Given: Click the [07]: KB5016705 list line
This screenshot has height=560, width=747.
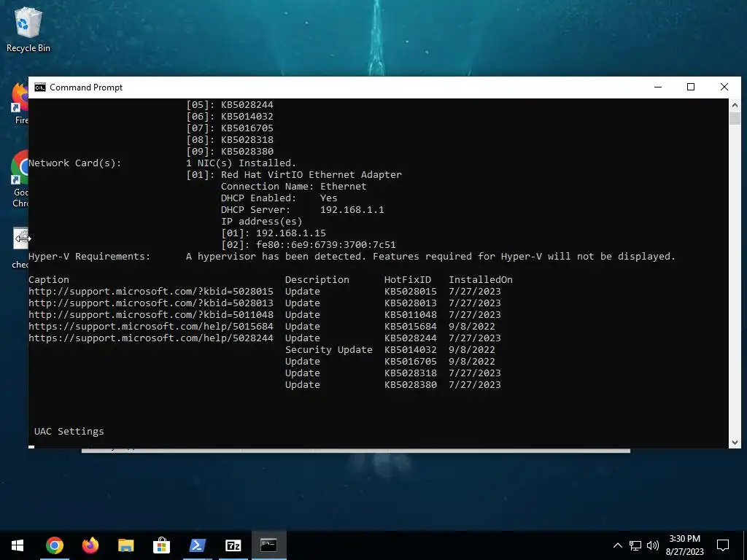Looking at the screenshot, I should pos(230,128).
